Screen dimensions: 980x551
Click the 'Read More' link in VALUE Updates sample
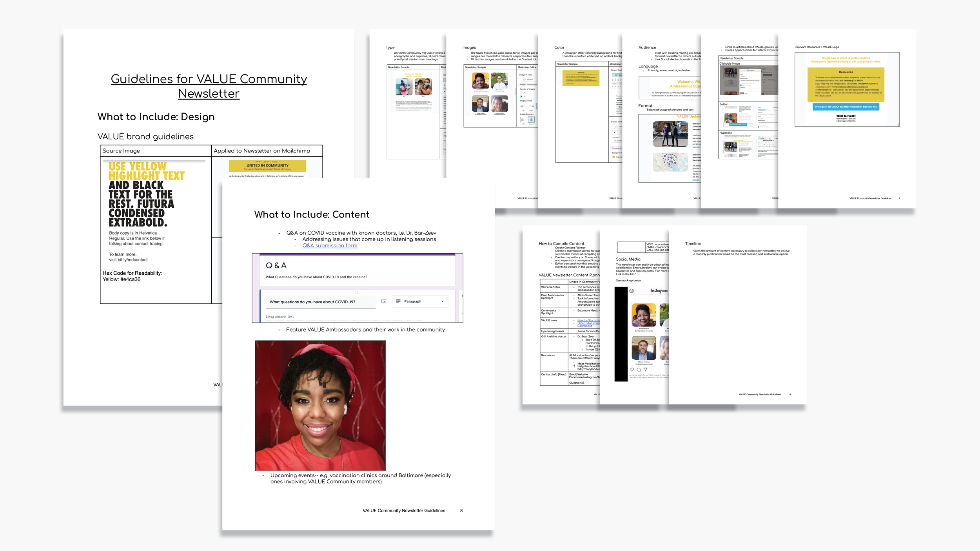pyautogui.click(x=696, y=147)
